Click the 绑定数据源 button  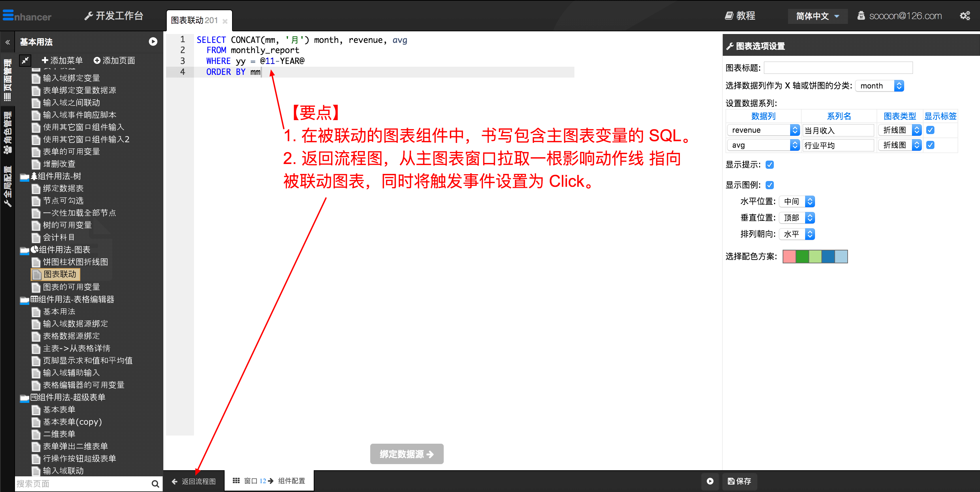(x=406, y=453)
